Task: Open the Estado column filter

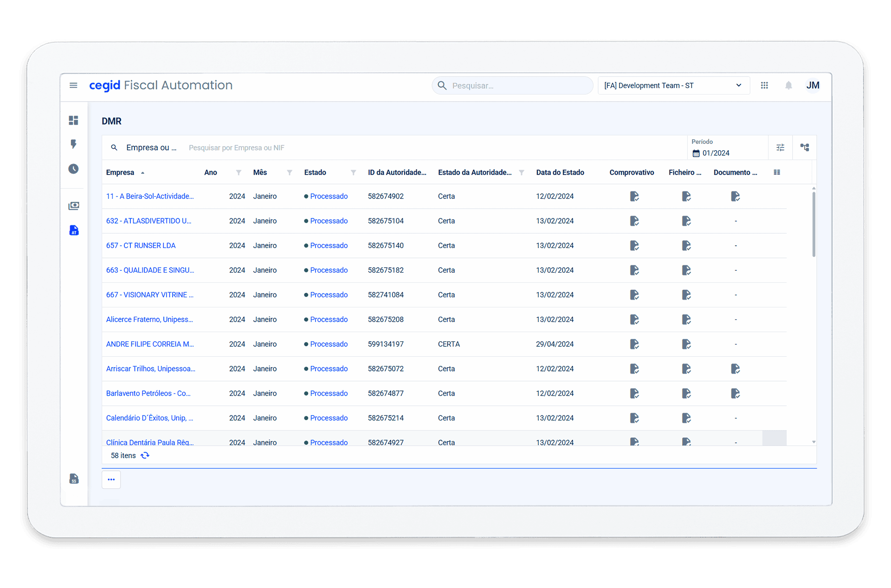Action: [x=353, y=173]
